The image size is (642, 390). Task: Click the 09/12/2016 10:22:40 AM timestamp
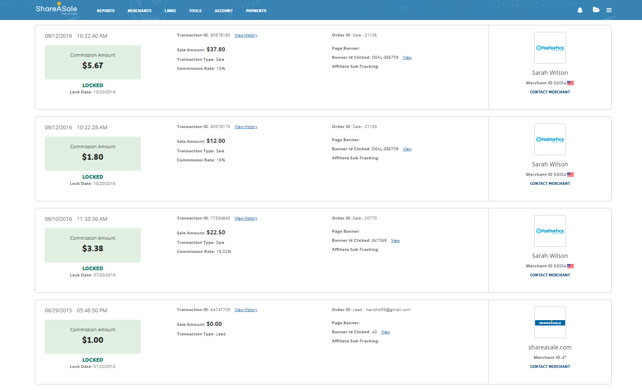[x=76, y=36]
